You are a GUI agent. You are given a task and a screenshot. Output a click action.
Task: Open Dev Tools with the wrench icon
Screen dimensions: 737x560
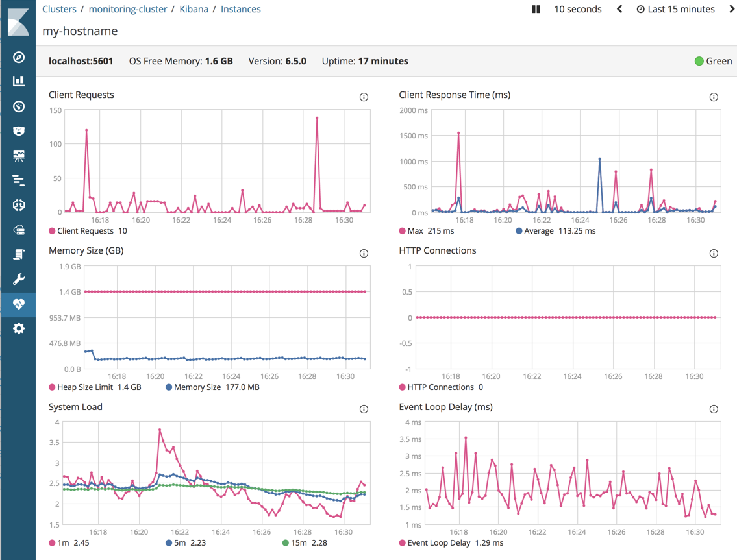pyautogui.click(x=18, y=278)
